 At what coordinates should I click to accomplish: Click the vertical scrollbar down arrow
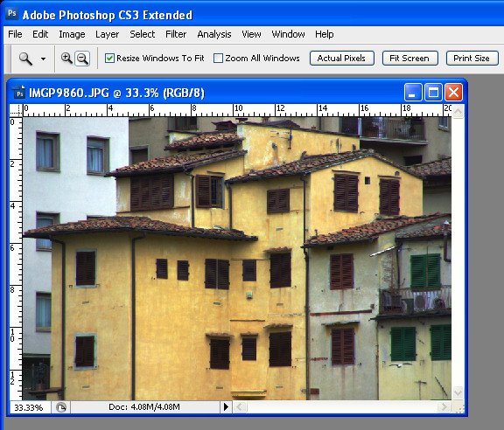coord(458,392)
